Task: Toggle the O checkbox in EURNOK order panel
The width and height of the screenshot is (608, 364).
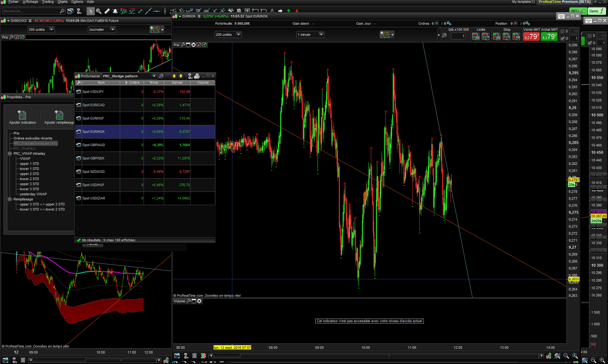Action: (x=562, y=38)
